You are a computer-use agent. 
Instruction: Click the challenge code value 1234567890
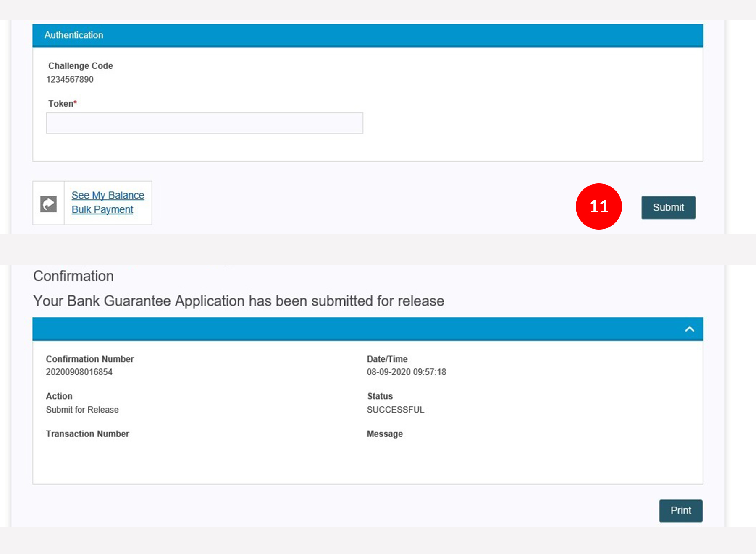[x=70, y=79]
